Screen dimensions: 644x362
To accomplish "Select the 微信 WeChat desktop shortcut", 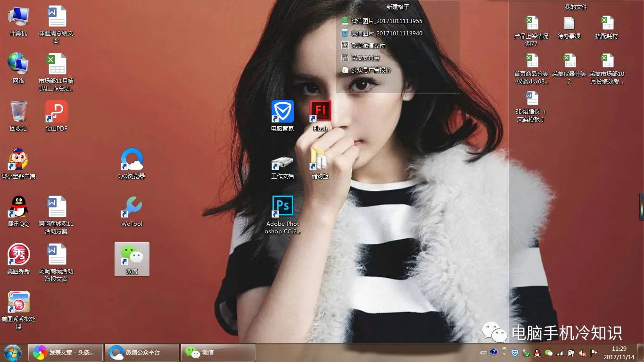I will click(132, 259).
